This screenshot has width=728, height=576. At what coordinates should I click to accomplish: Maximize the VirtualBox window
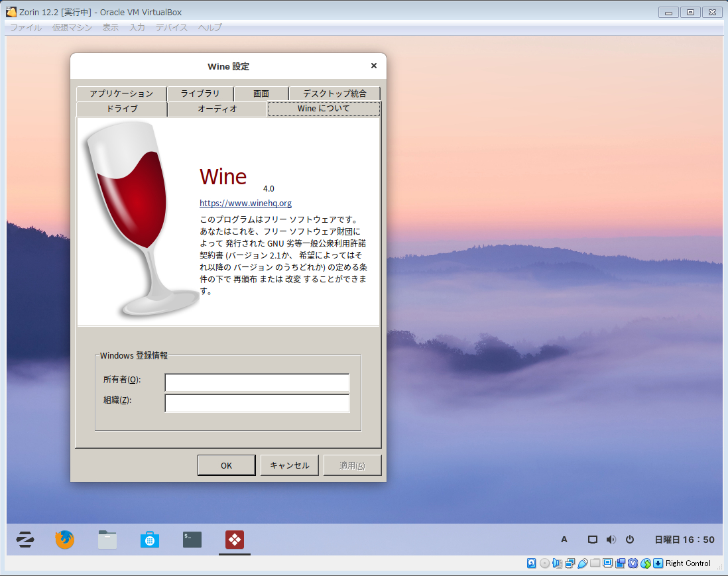click(690, 13)
